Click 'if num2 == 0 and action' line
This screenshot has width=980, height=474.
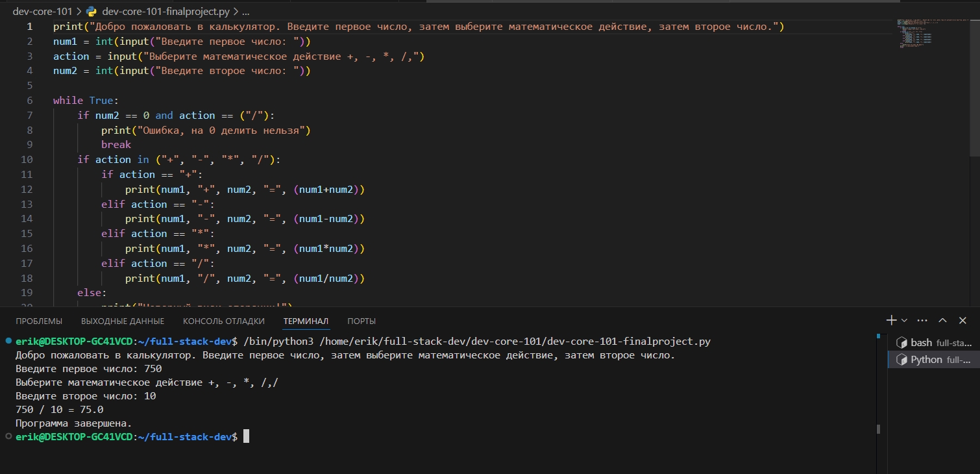[x=176, y=116]
